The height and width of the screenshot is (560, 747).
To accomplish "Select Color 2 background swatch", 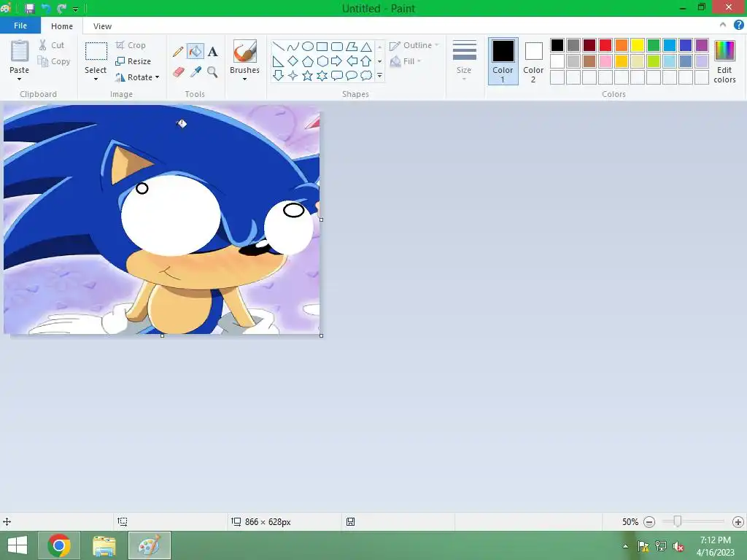I will click(x=533, y=61).
